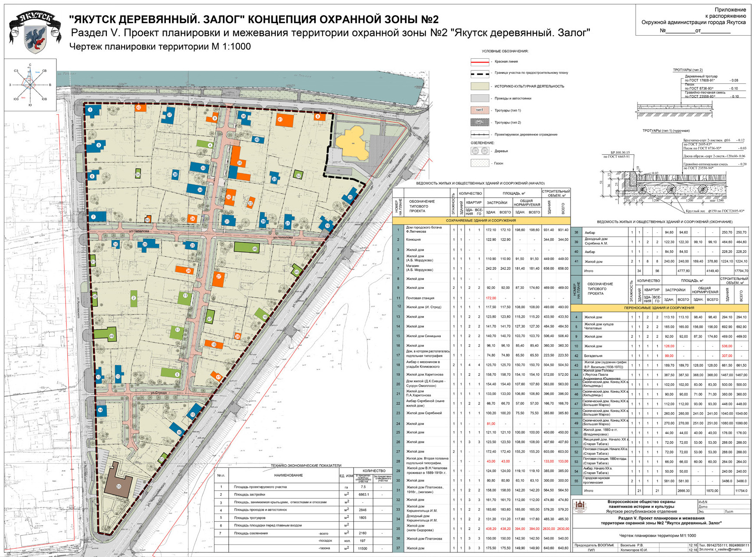This screenshot has height=557, width=756.
Task: Click 'Окружной администрации города Якутска' text
Action: coord(694,22)
